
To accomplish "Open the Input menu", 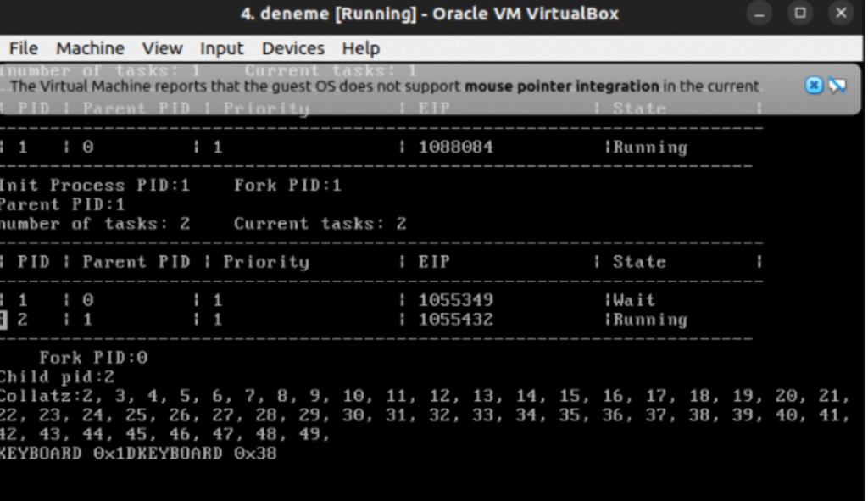I will (221, 48).
